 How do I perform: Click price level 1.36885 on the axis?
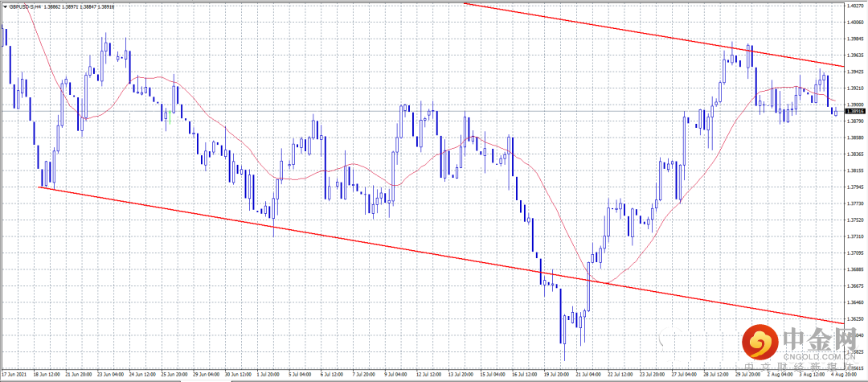[856, 269]
